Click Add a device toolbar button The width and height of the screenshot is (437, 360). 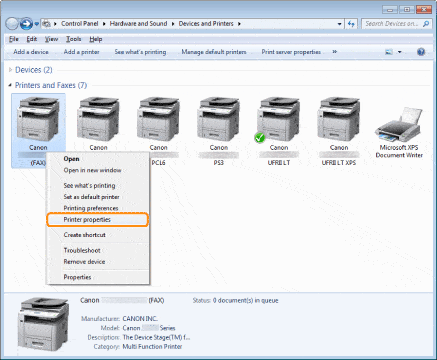tap(31, 52)
